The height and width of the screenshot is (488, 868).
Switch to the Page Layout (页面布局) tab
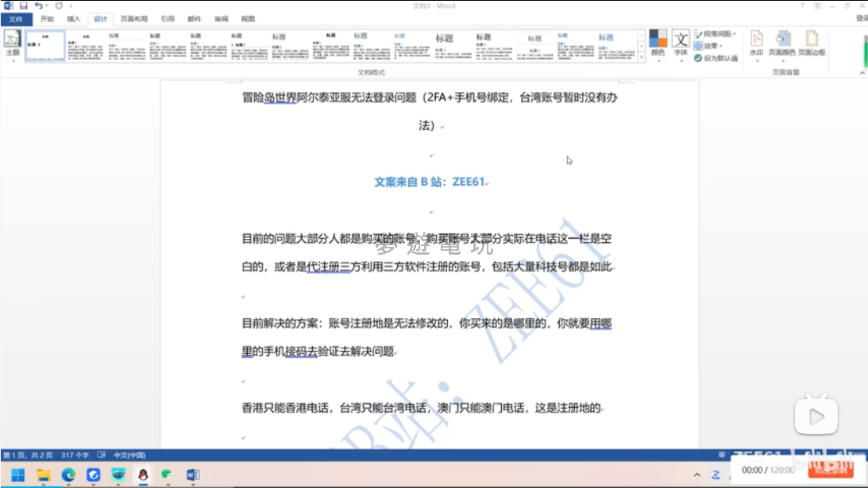(x=134, y=19)
